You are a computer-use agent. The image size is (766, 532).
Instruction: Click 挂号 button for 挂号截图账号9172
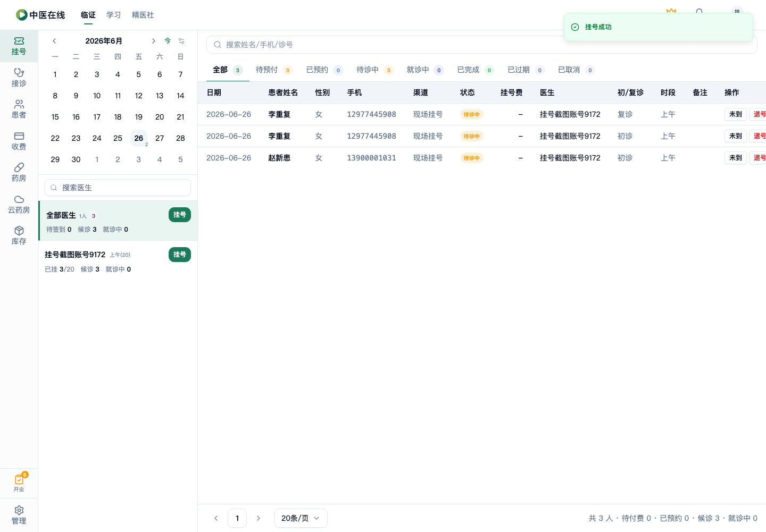pos(180,255)
